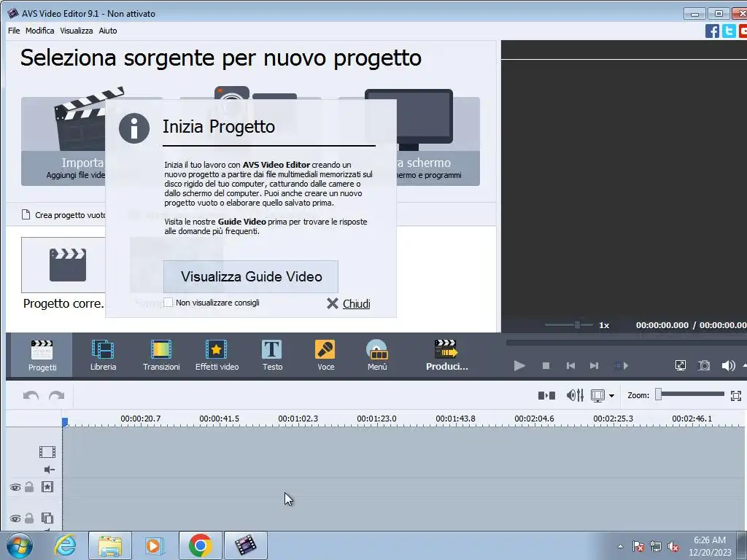Open the Twitter icon in top bar
747x560 pixels.
729,31
